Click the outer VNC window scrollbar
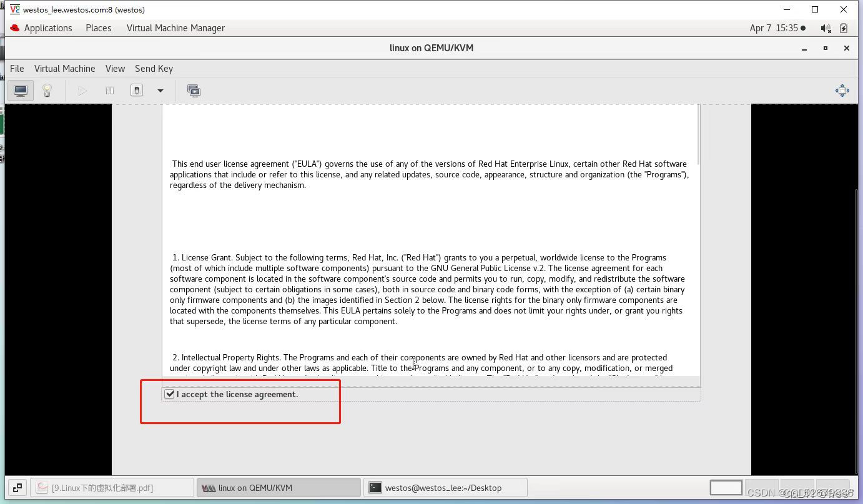This screenshot has width=863, height=504. click(857, 331)
